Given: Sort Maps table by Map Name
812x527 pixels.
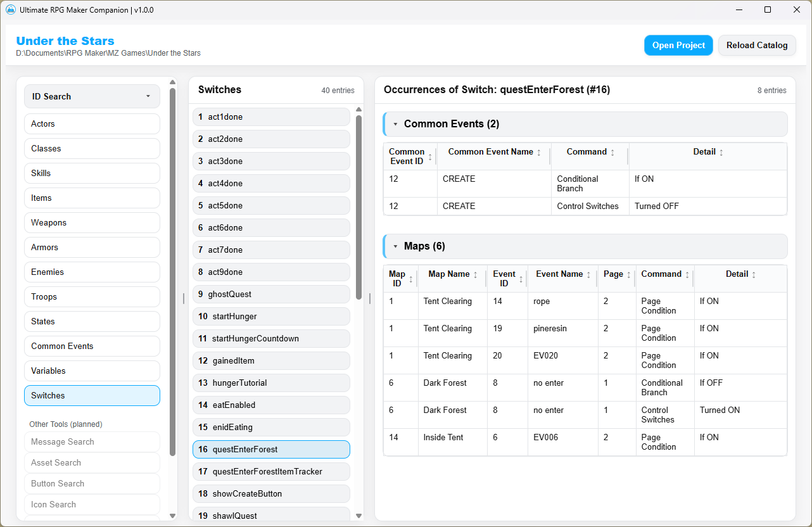Looking at the screenshot, I should coord(452,274).
